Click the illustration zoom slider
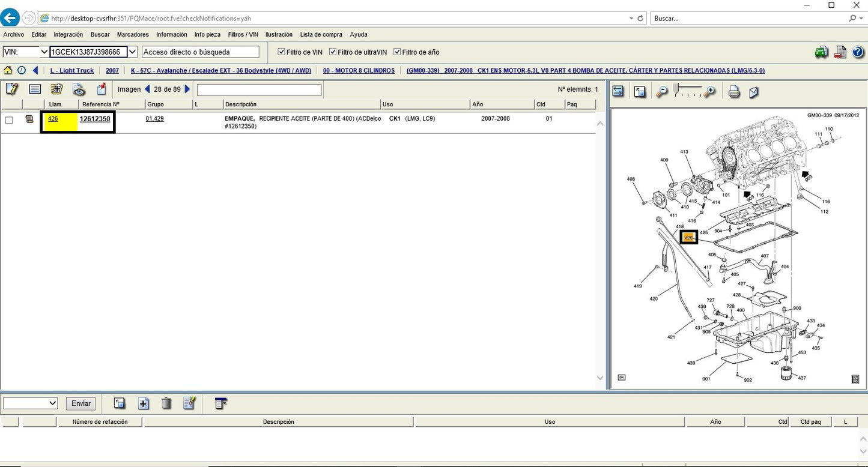Image resolution: width=868 pixels, height=467 pixels. [x=686, y=91]
